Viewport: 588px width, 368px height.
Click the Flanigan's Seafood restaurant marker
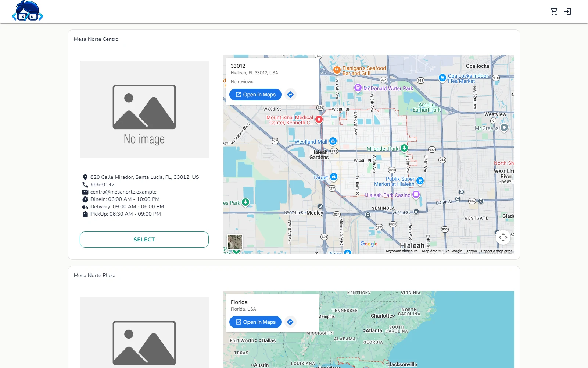coord(337,70)
